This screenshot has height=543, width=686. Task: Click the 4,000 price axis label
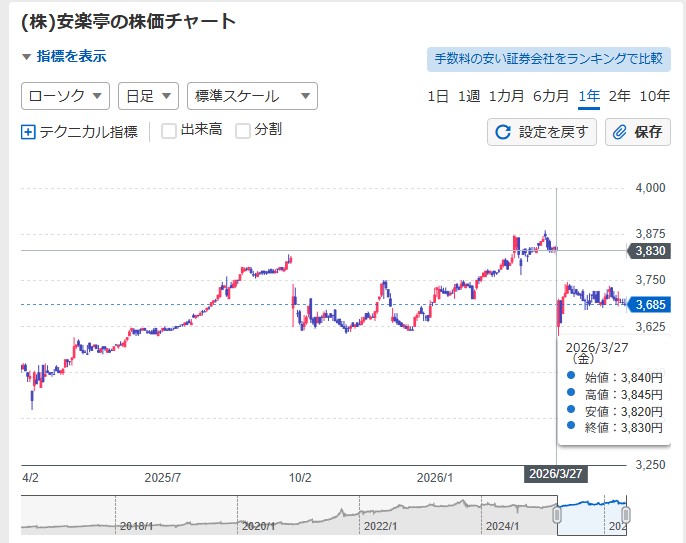pyautogui.click(x=650, y=188)
